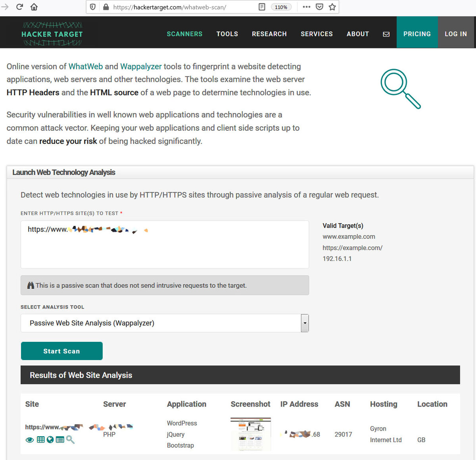The height and width of the screenshot is (460, 476).
Task: Go to the PRICING page
Action: (417, 32)
